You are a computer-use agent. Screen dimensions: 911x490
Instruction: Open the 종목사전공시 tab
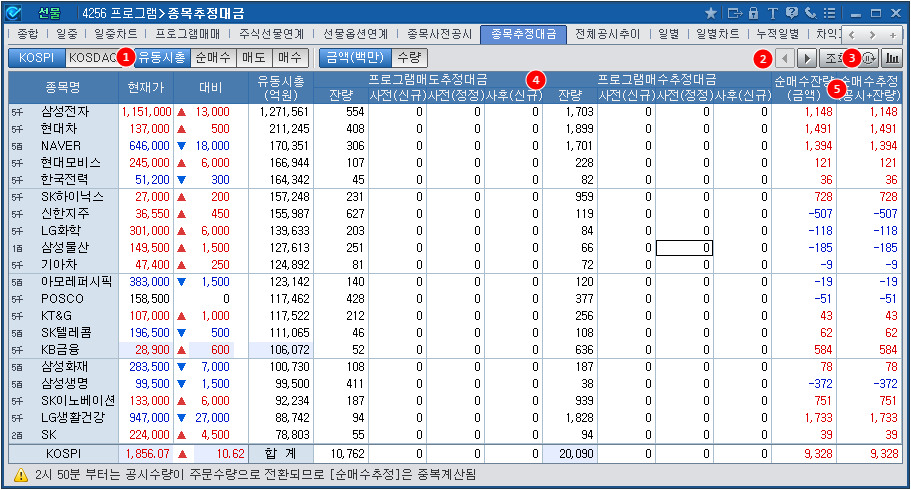439,34
